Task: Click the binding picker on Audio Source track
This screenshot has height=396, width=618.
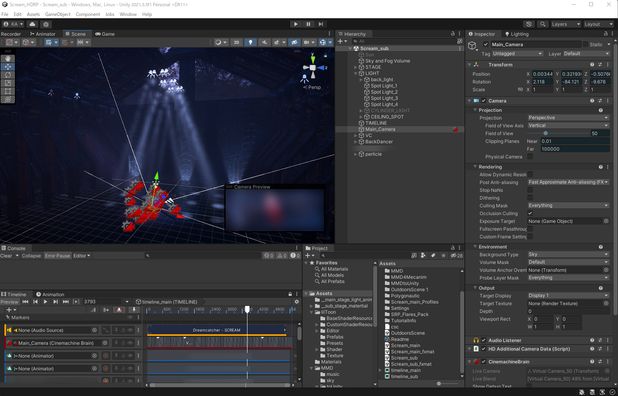Action: tap(95, 330)
